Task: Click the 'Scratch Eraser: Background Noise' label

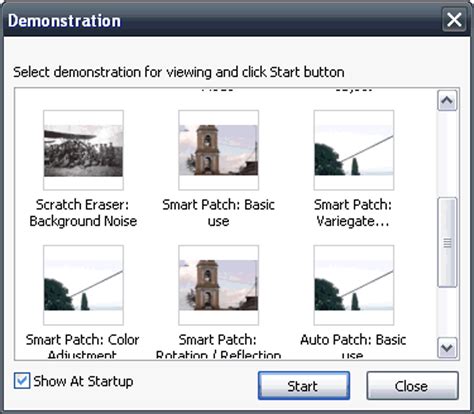Action: click(83, 213)
